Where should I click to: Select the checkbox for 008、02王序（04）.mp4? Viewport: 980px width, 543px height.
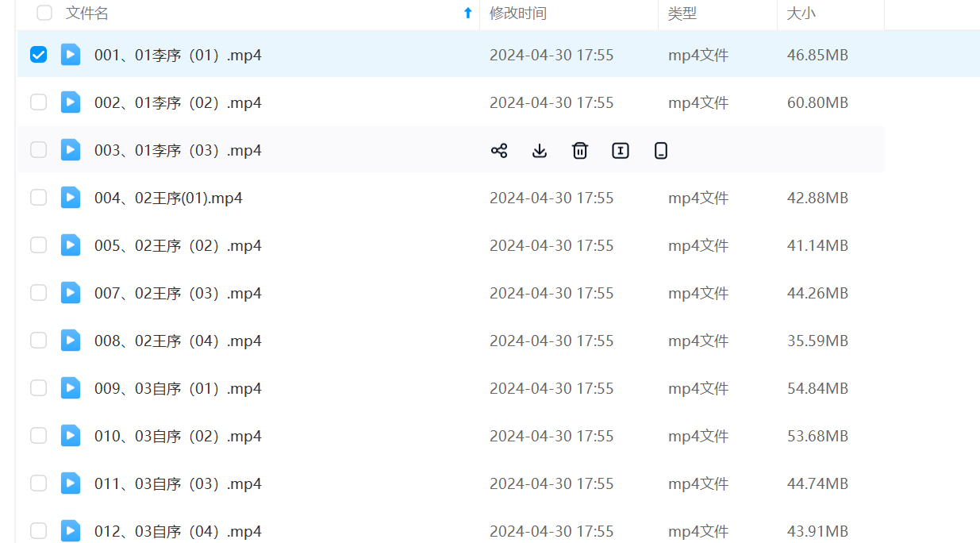pyautogui.click(x=38, y=341)
